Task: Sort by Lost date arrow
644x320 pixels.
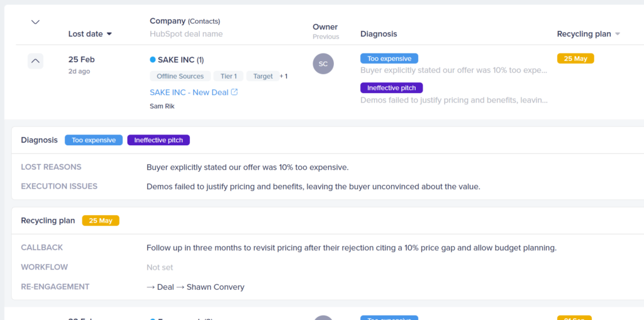Action: click(109, 34)
